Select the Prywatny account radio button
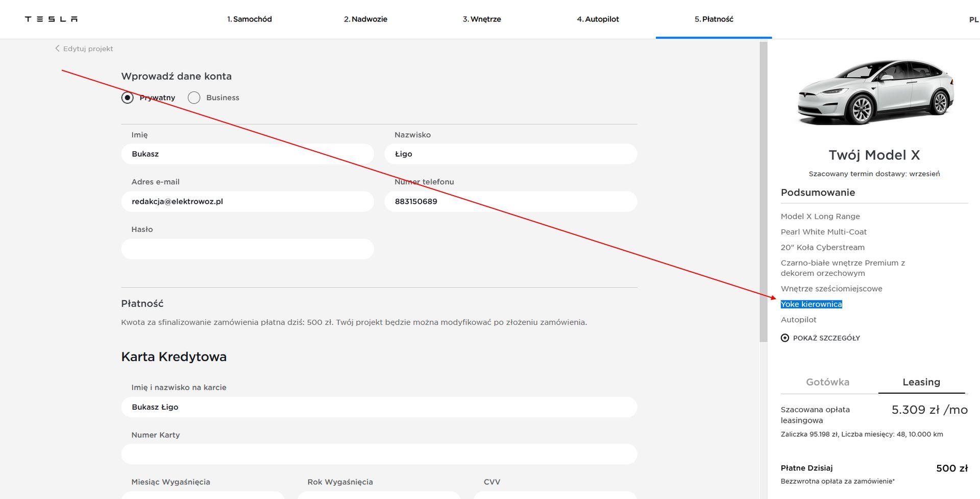The image size is (980, 499). (x=128, y=98)
